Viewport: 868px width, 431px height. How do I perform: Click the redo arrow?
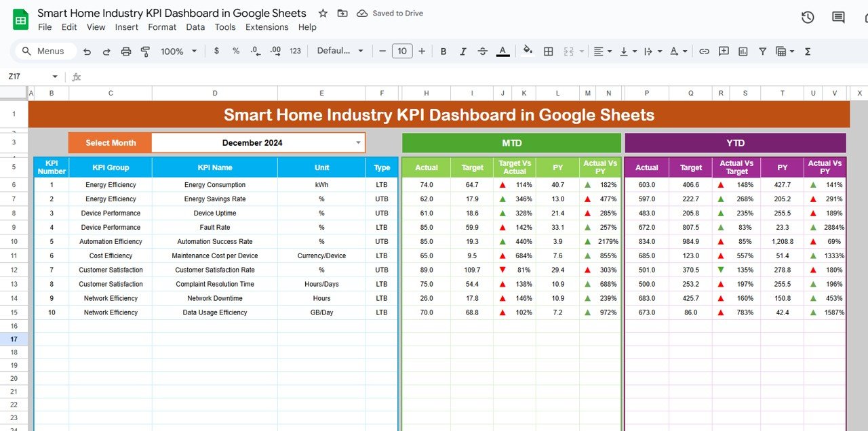(x=106, y=52)
